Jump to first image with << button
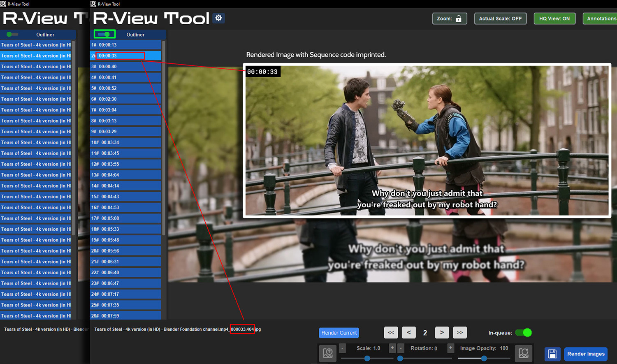Image resolution: width=617 pixels, height=364 pixels. (391, 332)
